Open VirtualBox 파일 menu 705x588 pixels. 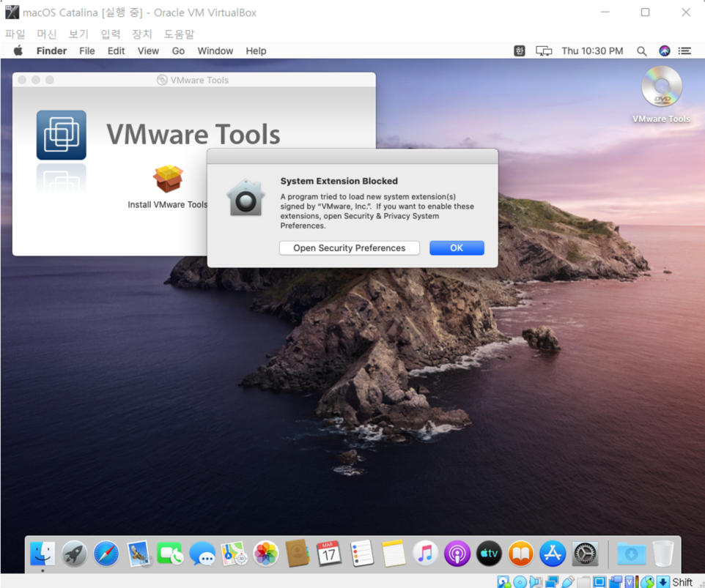15,34
